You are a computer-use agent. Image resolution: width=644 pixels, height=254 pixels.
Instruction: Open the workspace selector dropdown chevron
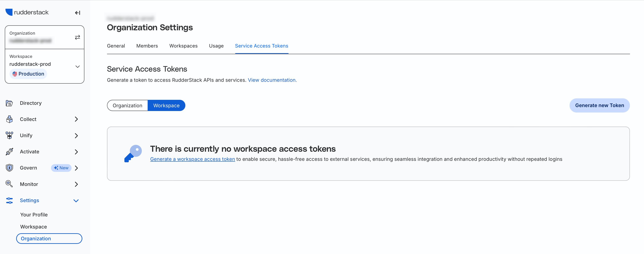(x=78, y=67)
